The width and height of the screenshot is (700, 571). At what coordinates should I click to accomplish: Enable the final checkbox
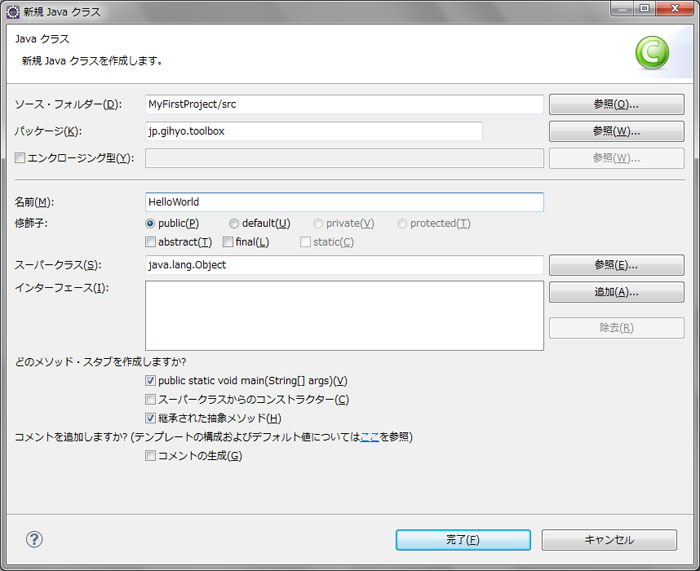pyautogui.click(x=228, y=242)
